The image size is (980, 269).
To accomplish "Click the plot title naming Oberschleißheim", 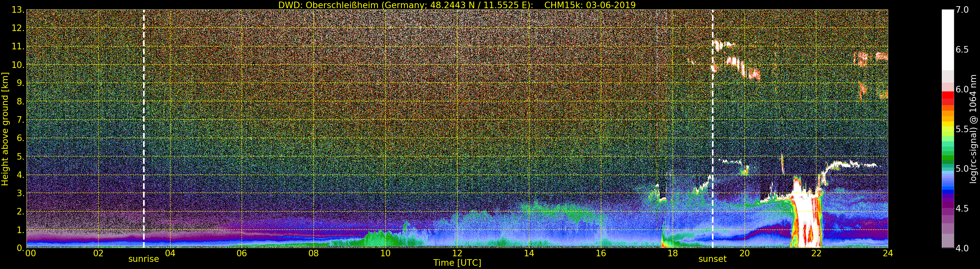I will pyautogui.click(x=457, y=5).
